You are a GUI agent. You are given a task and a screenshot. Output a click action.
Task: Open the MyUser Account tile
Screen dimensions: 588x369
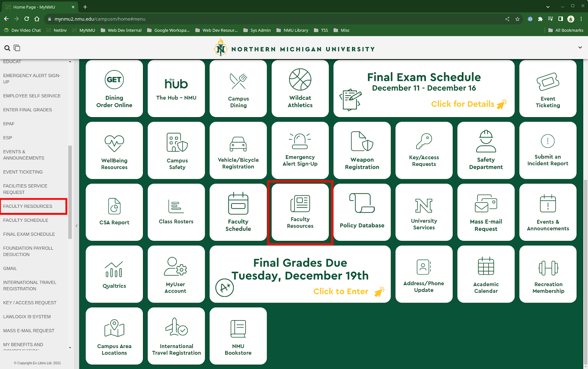coord(176,274)
